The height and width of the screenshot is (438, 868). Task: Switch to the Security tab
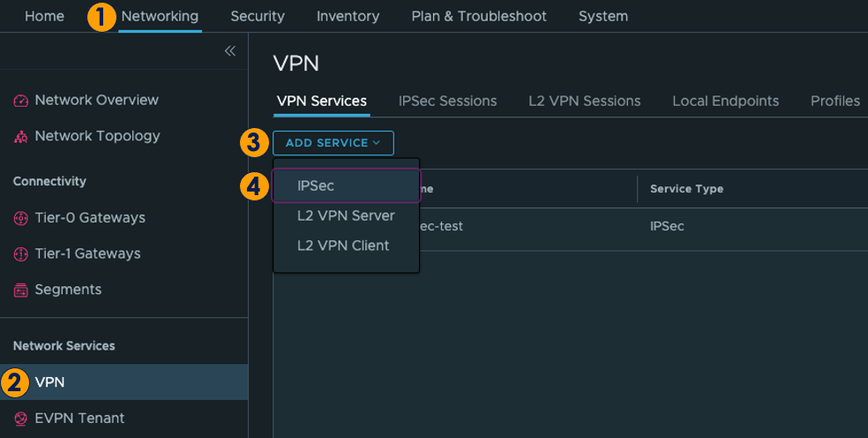click(258, 16)
